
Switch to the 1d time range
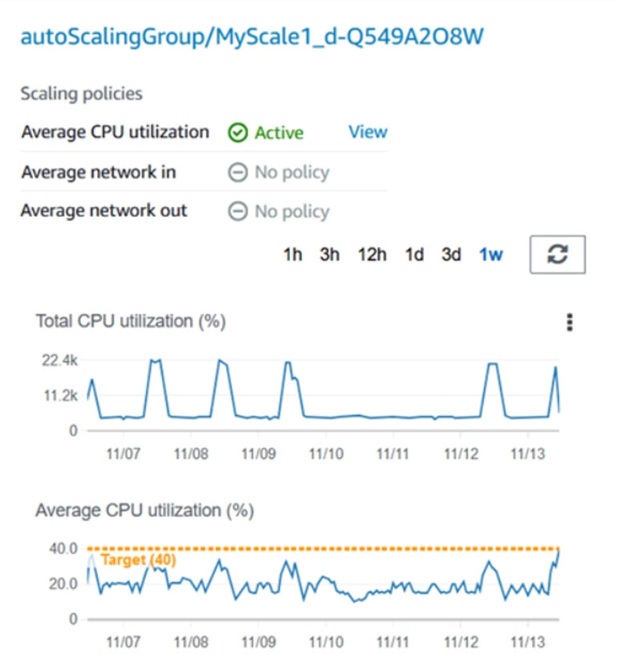coord(414,255)
